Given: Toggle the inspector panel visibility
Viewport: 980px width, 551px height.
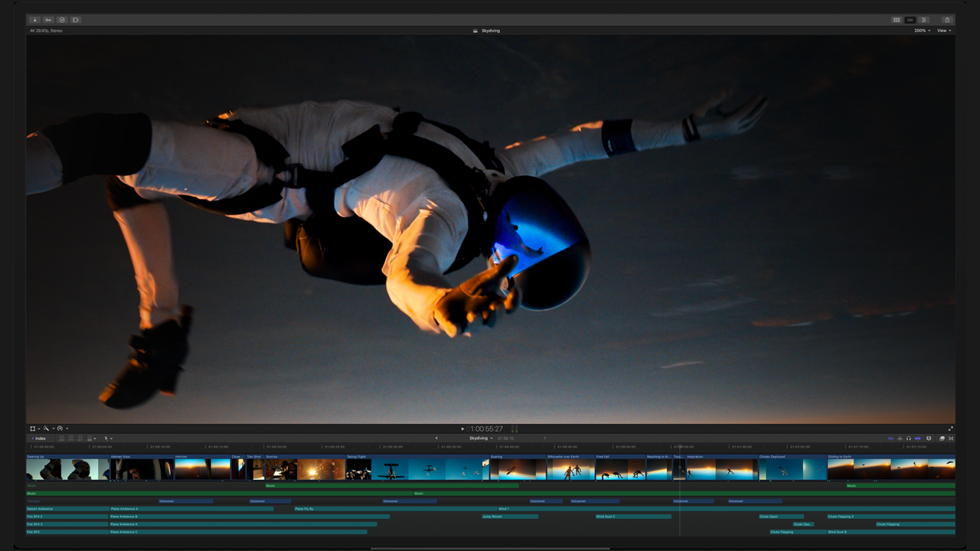Looking at the screenshot, I should 924,20.
